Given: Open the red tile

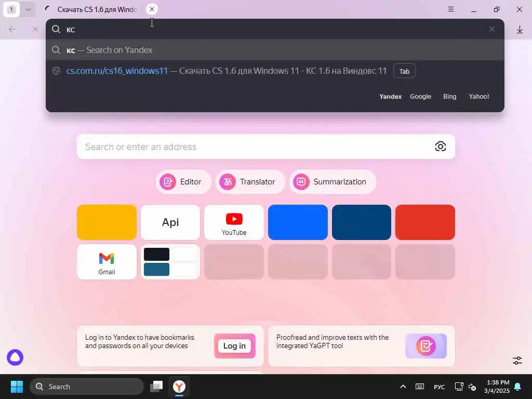Looking at the screenshot, I should click(425, 222).
